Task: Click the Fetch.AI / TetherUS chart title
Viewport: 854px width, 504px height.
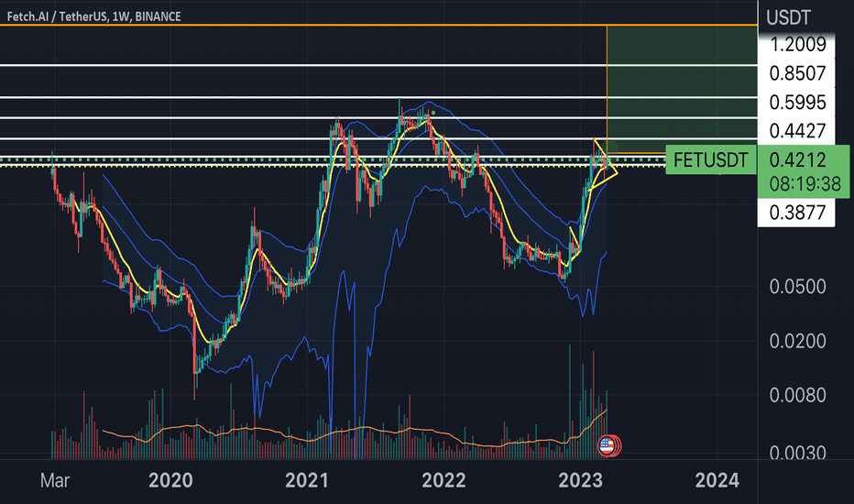Action: (x=93, y=16)
